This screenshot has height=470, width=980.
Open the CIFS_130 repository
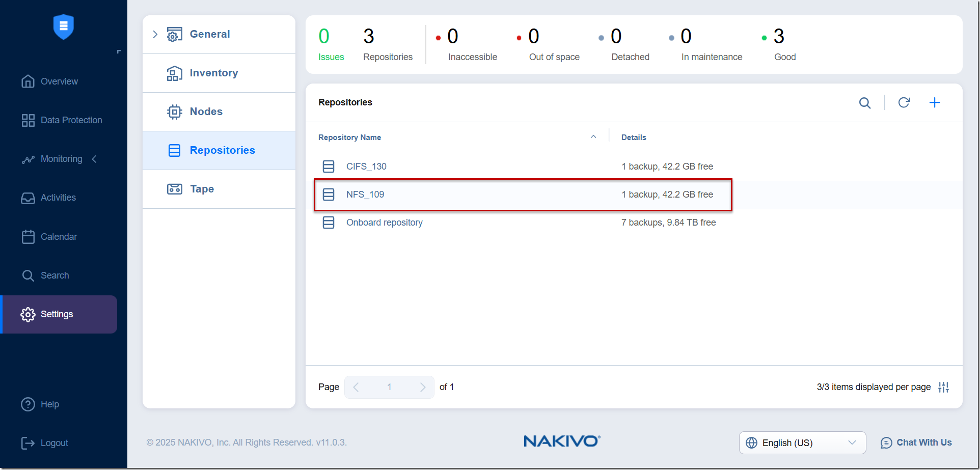[366, 167]
